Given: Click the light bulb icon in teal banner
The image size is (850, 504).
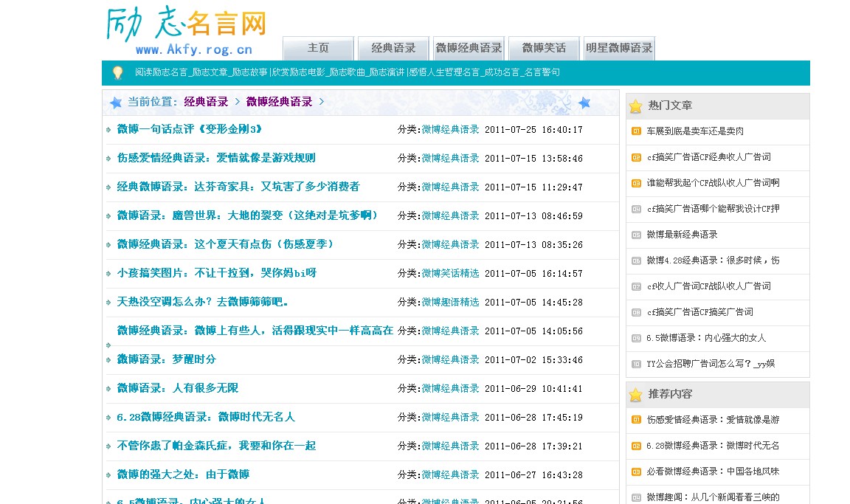Looking at the screenshot, I should click(117, 72).
